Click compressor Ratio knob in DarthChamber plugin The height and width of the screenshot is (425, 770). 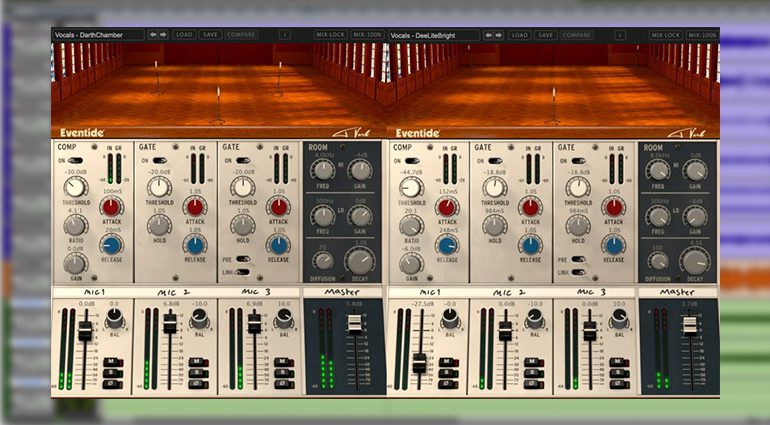75,226
